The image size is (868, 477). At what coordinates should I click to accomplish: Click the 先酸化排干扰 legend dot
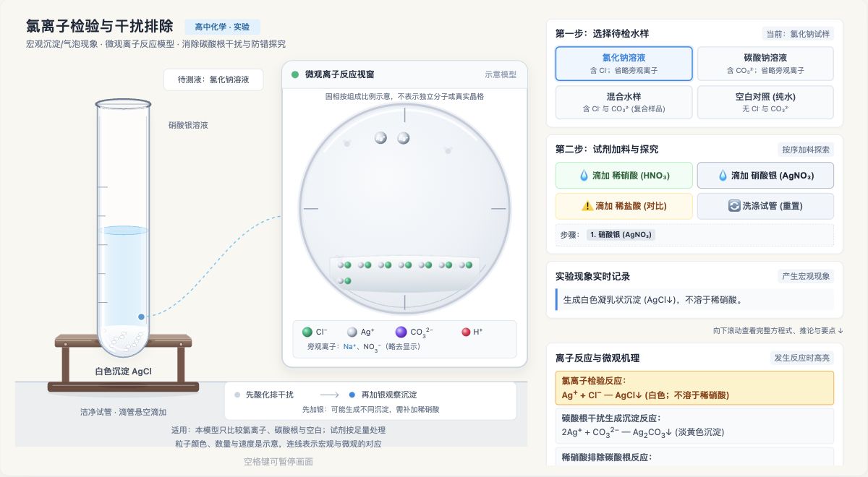[x=237, y=395]
